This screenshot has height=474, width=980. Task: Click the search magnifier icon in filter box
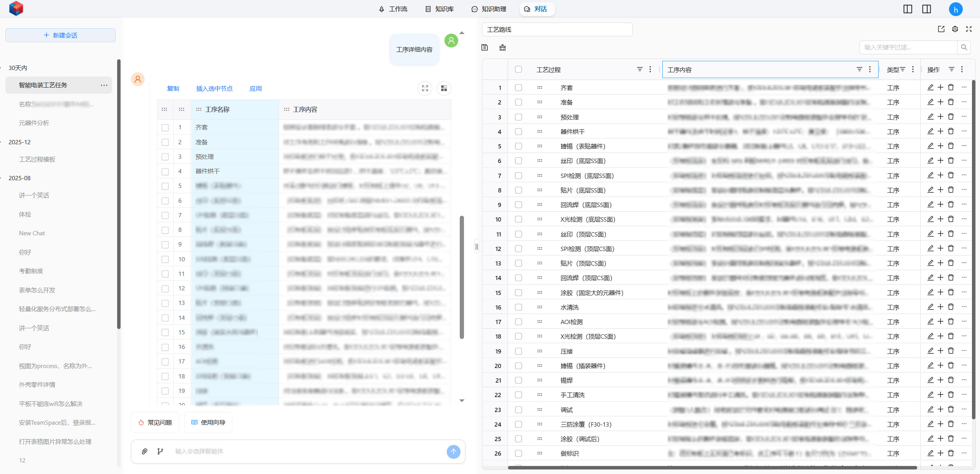[x=964, y=47]
